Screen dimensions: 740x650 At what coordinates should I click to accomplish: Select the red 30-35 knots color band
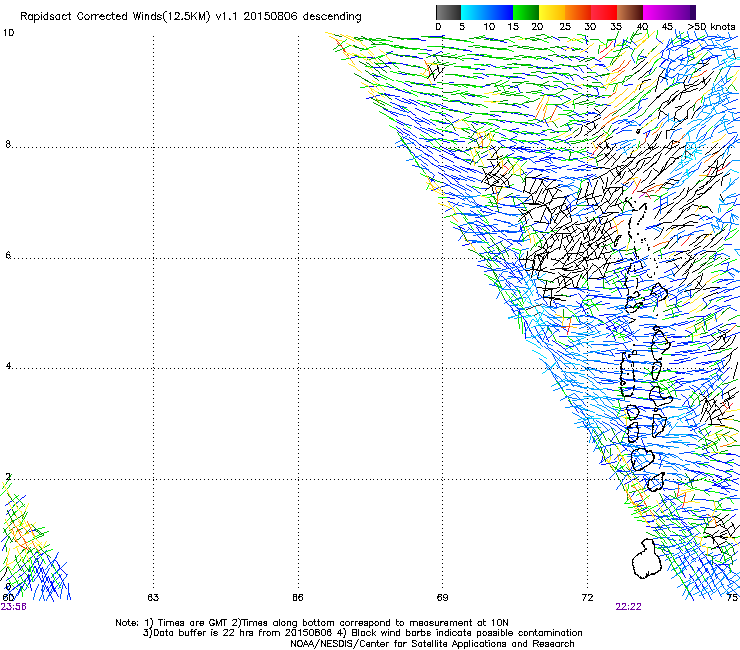pos(604,12)
